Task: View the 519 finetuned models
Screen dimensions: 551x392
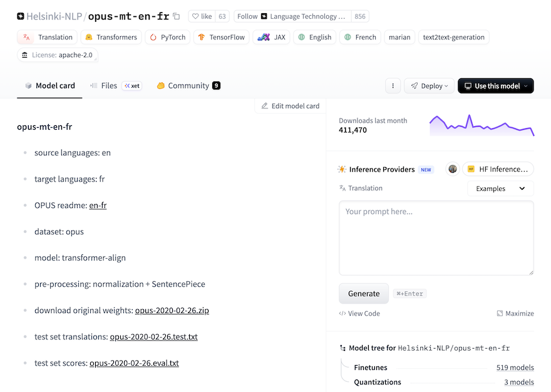Action: click(x=515, y=367)
